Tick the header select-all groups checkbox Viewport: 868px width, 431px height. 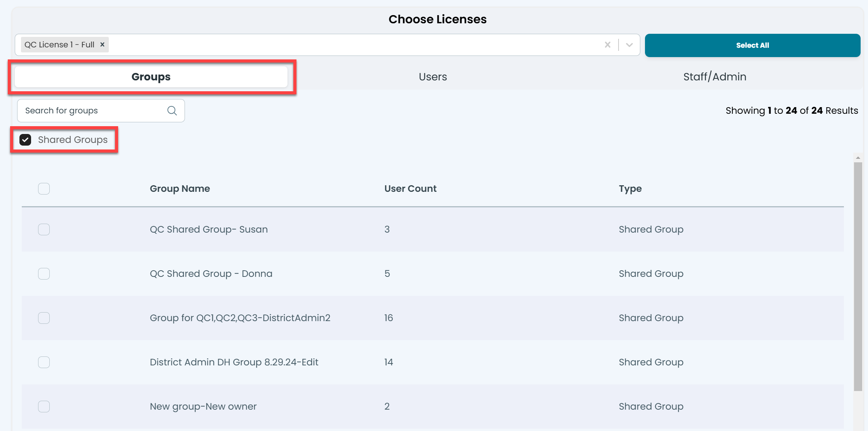pos(44,189)
